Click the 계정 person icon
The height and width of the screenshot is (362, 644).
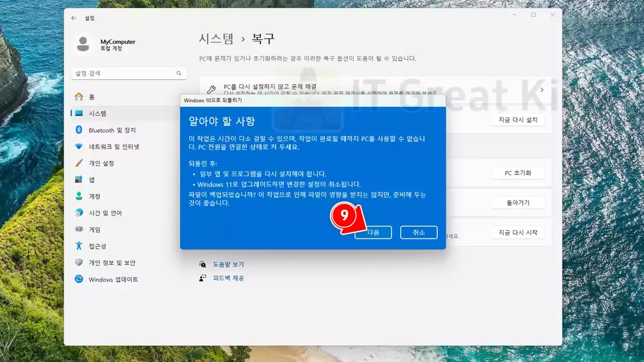pyautogui.click(x=79, y=196)
